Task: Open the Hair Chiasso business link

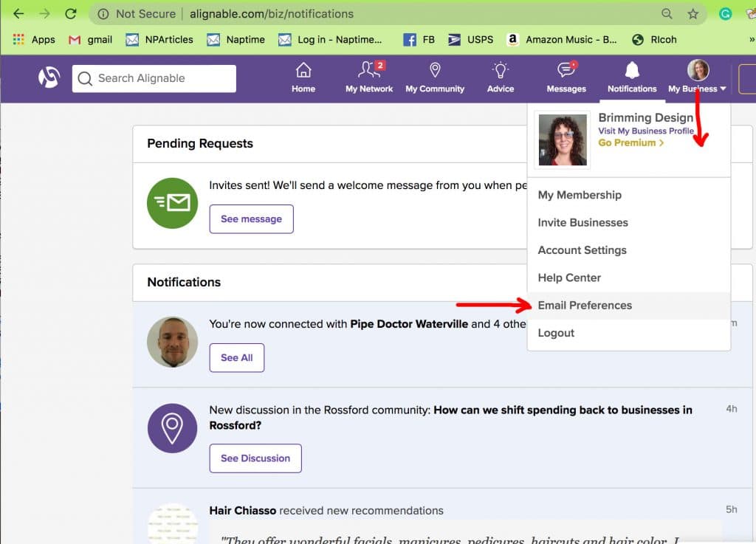Action: tap(242, 510)
